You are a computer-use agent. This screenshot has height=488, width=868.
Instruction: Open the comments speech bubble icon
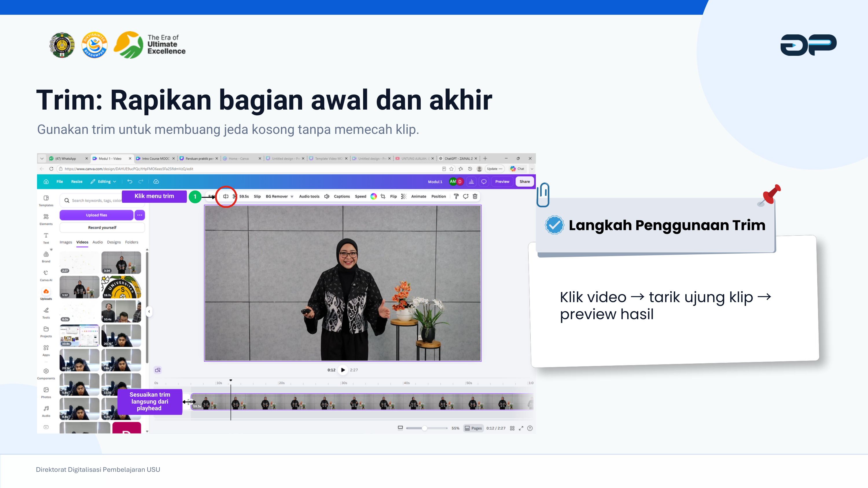pyautogui.click(x=483, y=182)
